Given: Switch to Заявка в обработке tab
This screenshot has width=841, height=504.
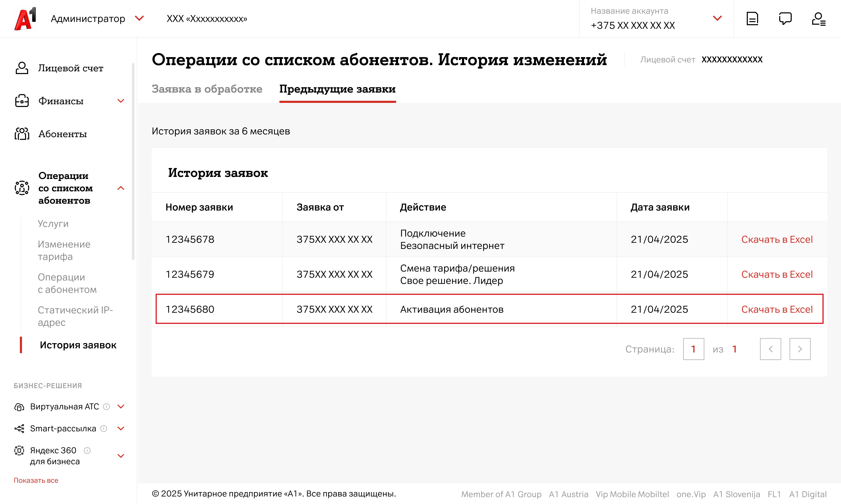Looking at the screenshot, I should tap(207, 89).
